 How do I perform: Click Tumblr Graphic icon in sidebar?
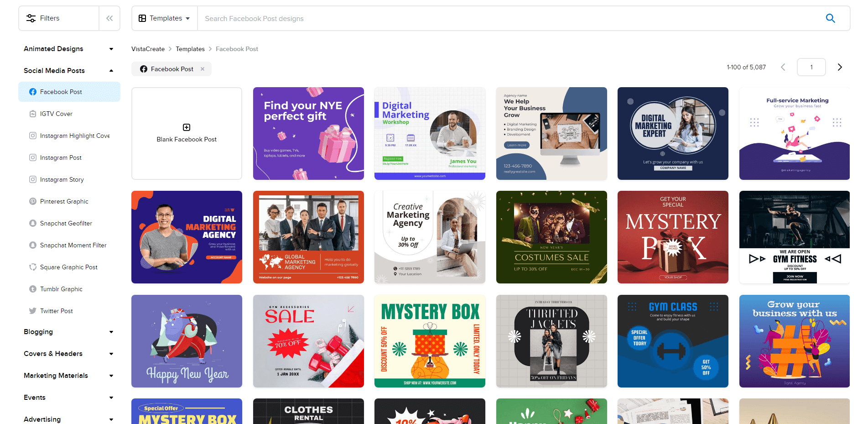(x=33, y=289)
